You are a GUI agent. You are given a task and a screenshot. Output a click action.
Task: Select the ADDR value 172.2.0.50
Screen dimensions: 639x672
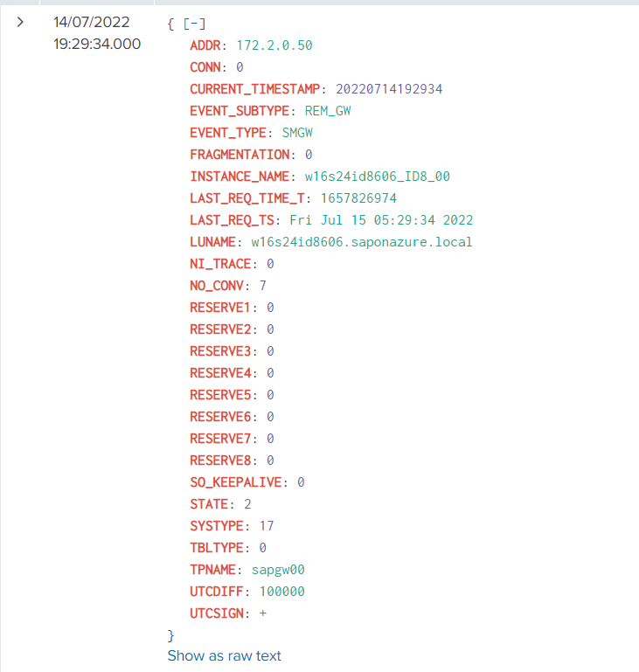[274, 45]
